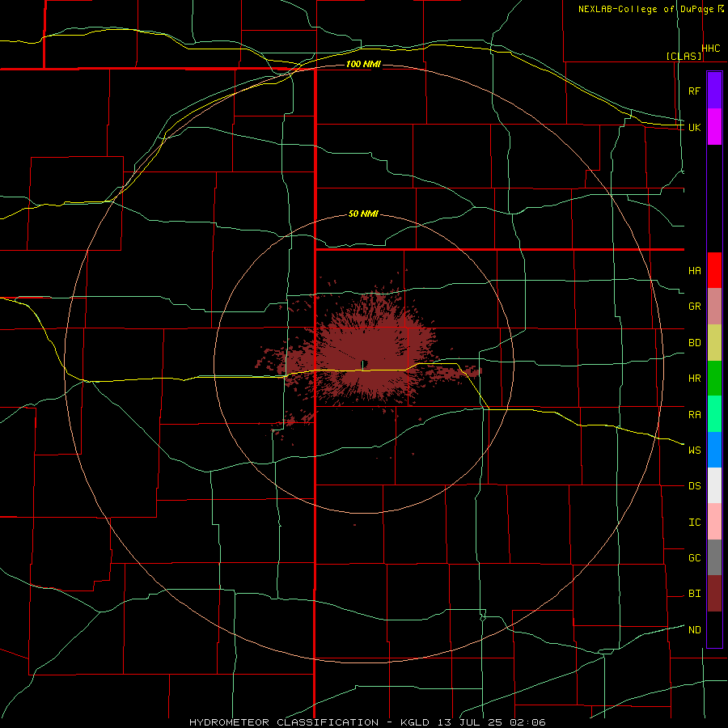Click the 'ND' legend label
Viewport: 728px width, 728px height.
click(695, 629)
